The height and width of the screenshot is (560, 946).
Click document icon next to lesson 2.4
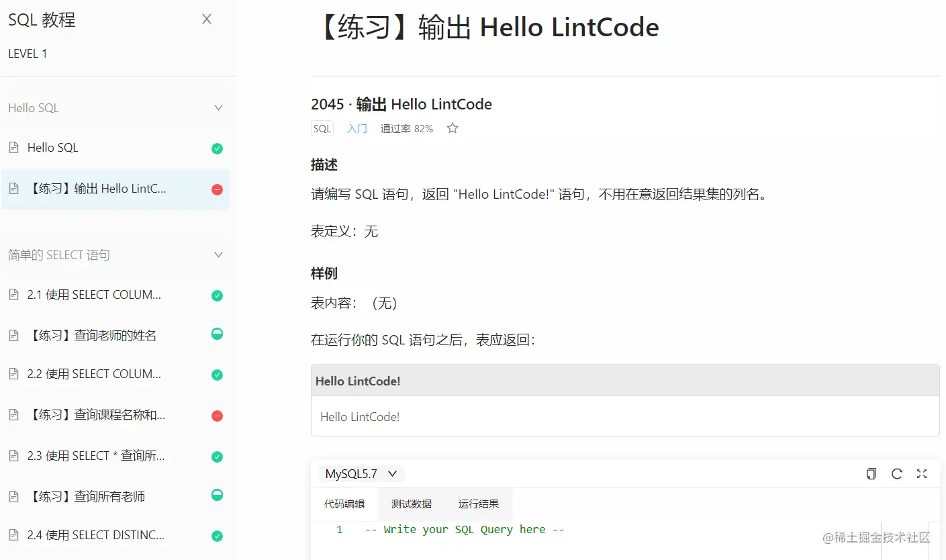[13, 535]
